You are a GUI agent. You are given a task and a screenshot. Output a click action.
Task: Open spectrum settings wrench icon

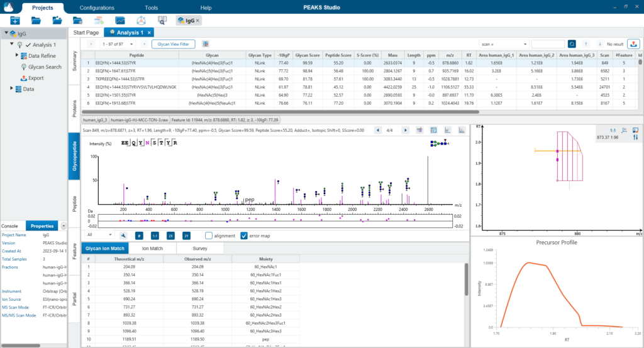123,236
